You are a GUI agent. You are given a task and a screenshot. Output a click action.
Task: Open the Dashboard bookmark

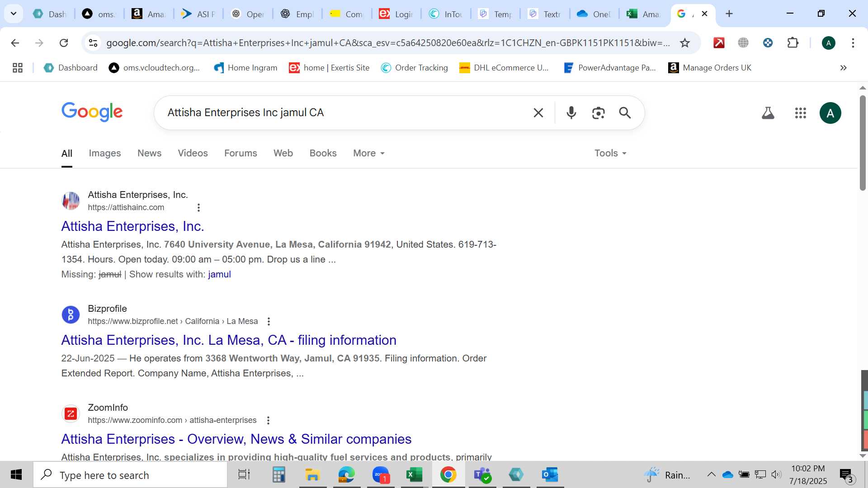pos(71,68)
